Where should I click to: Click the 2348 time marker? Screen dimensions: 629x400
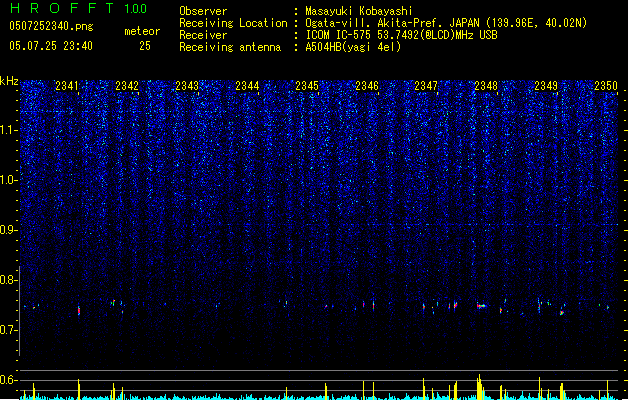[x=486, y=86]
